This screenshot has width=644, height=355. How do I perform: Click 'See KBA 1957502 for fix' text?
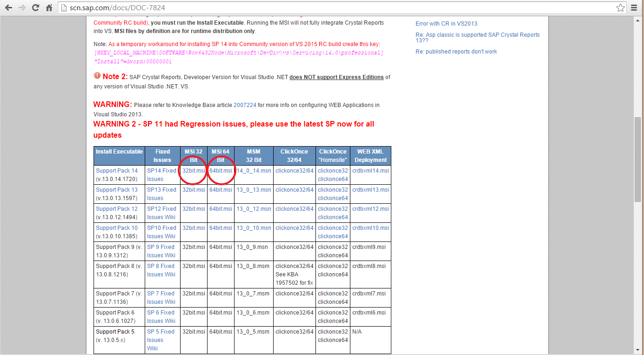[x=295, y=279]
